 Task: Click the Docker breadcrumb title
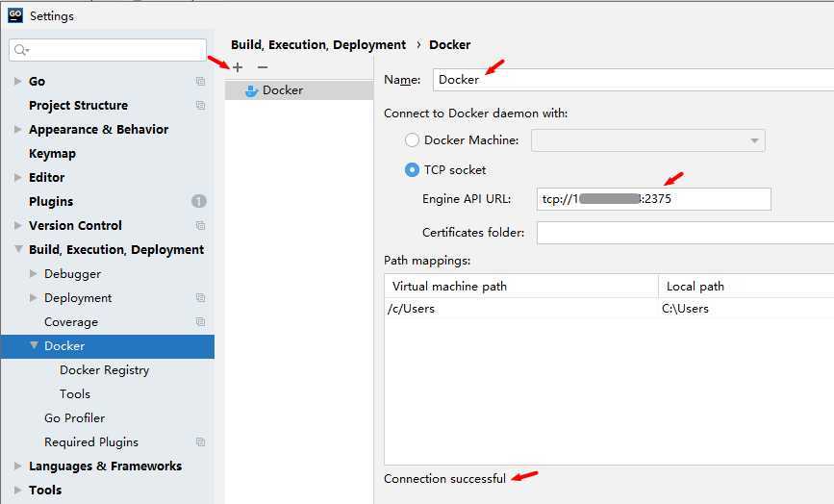point(450,44)
